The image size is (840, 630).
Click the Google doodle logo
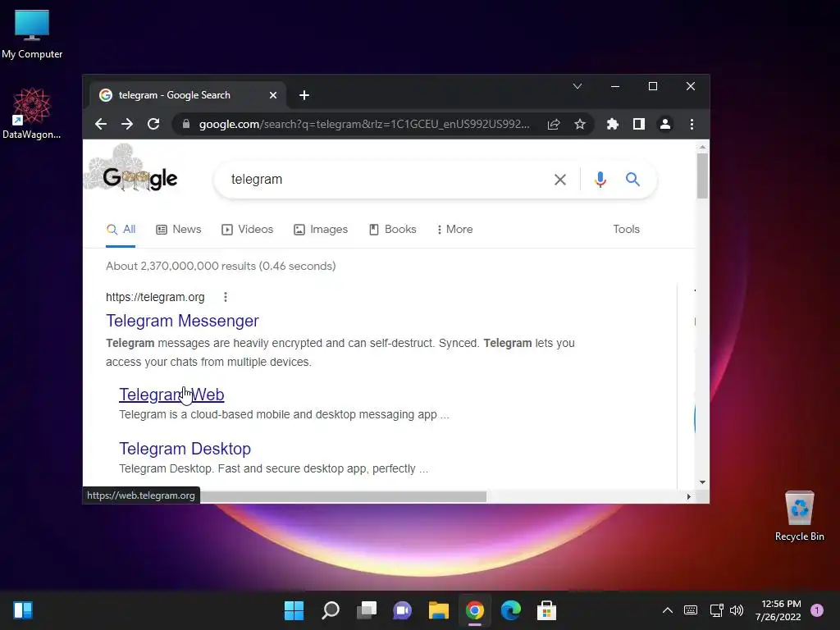(132, 169)
